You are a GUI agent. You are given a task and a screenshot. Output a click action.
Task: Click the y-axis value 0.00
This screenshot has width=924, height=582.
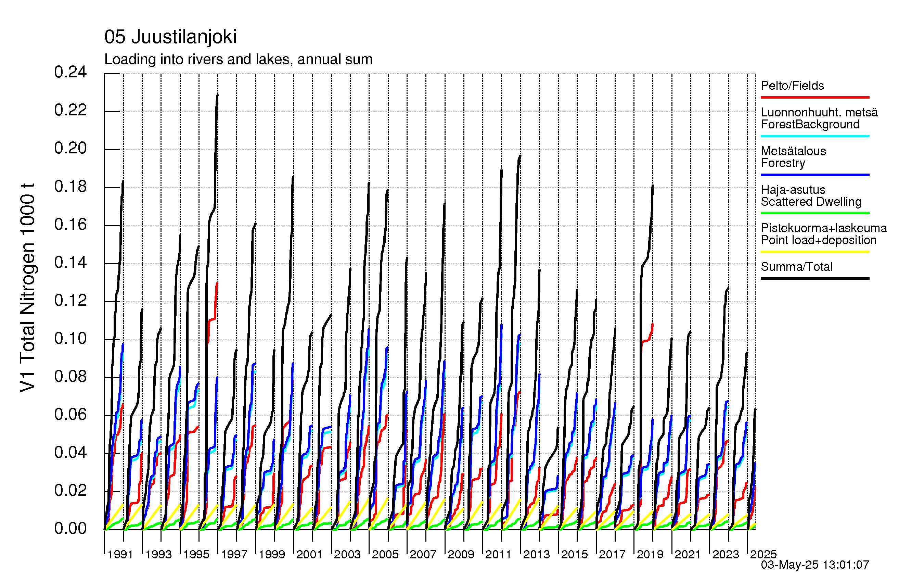tap(70, 529)
